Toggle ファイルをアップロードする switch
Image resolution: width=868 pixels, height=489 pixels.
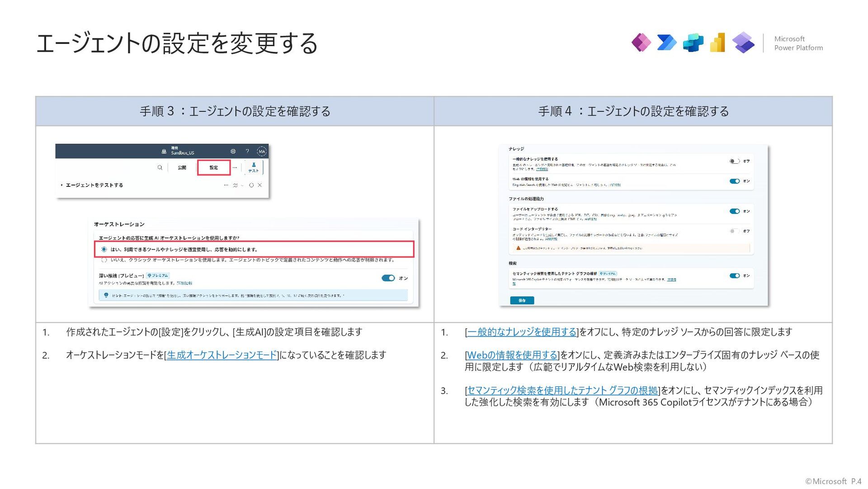click(734, 211)
